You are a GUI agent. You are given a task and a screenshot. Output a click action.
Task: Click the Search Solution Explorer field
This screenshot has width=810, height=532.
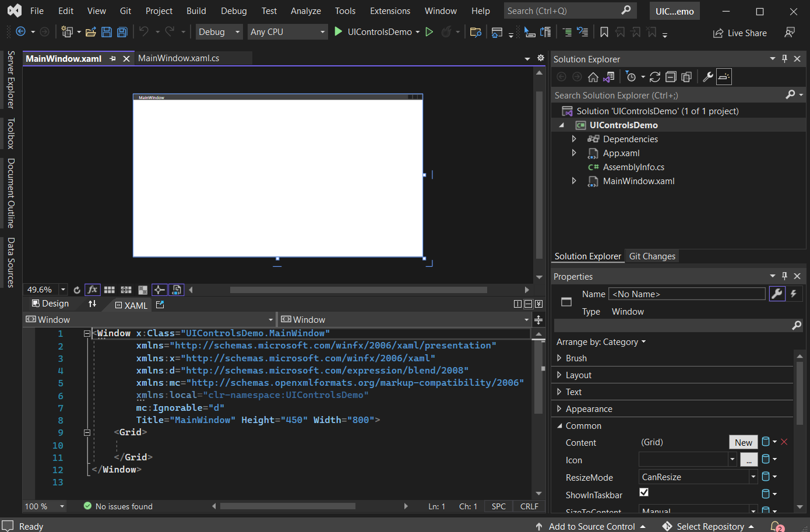pos(667,95)
